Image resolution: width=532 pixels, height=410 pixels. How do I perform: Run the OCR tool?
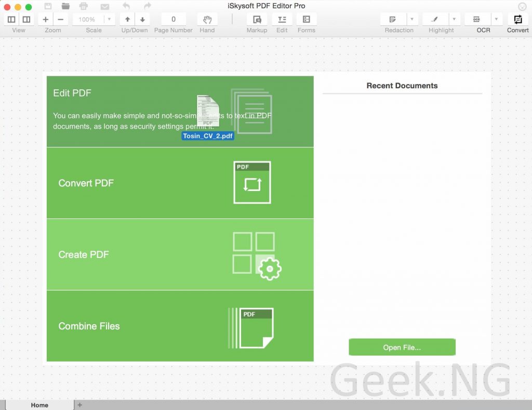(x=477, y=19)
